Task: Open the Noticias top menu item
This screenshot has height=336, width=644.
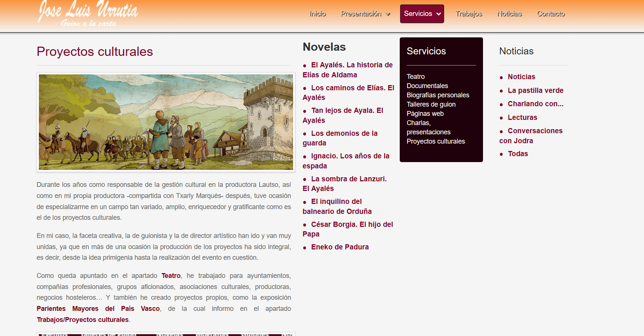Action: pos(509,14)
